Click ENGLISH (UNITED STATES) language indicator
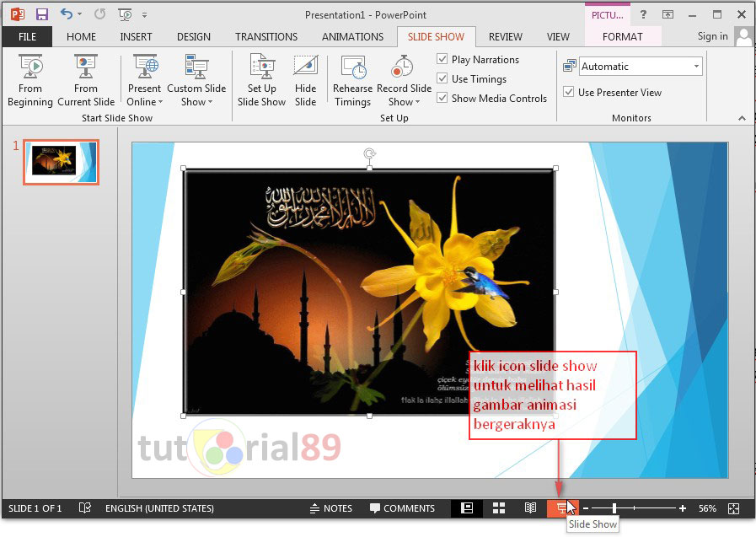 159,508
